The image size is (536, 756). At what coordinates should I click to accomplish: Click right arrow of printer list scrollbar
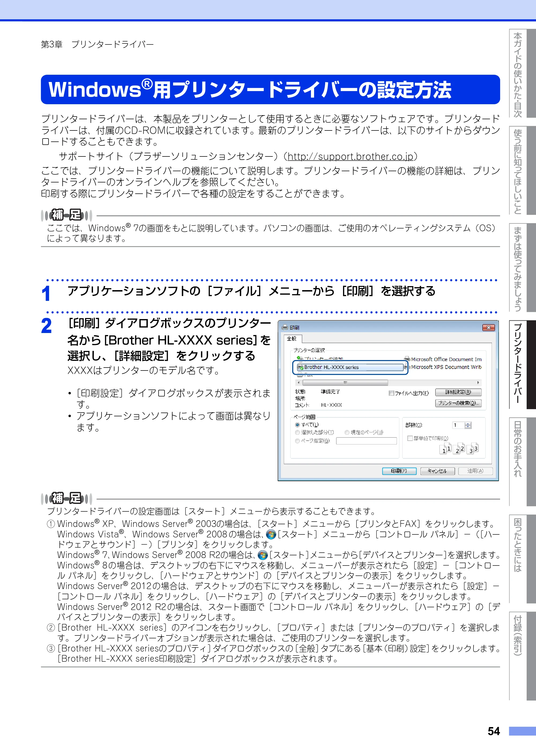[478, 383]
